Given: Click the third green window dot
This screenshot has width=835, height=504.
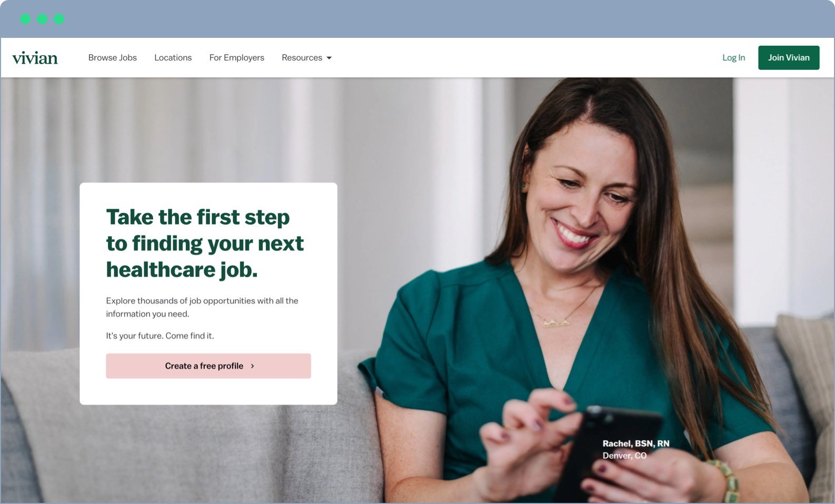Looking at the screenshot, I should pyautogui.click(x=59, y=19).
